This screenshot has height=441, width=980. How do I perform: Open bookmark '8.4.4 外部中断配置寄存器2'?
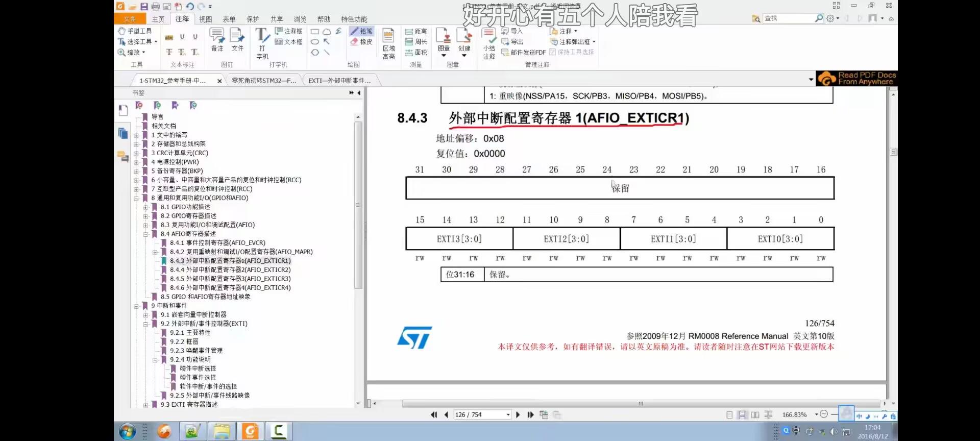point(230,270)
